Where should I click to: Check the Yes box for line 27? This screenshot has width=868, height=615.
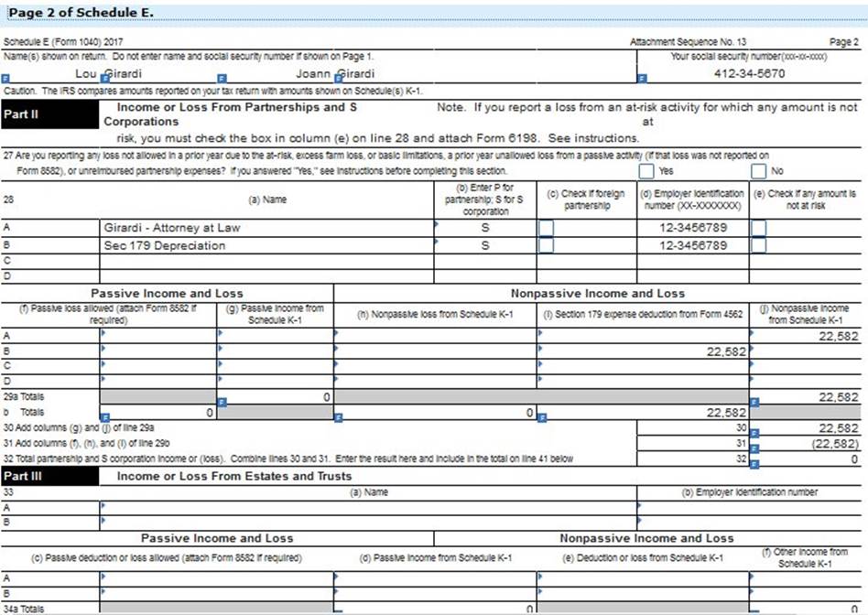646,171
